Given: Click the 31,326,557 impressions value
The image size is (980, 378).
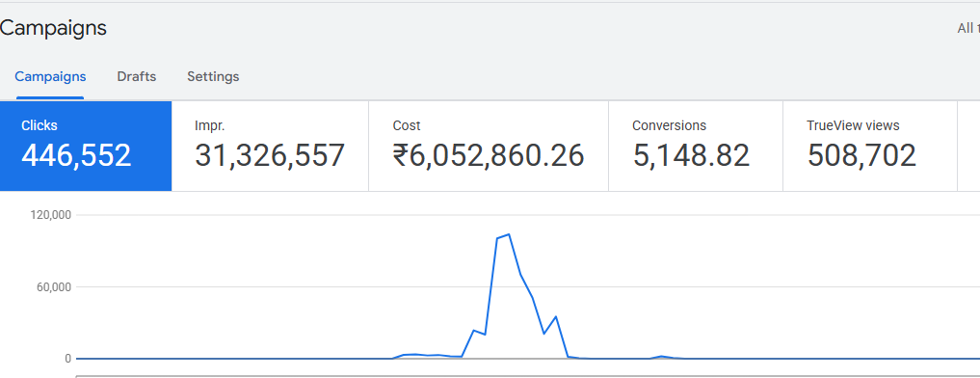Looking at the screenshot, I should (x=270, y=156).
